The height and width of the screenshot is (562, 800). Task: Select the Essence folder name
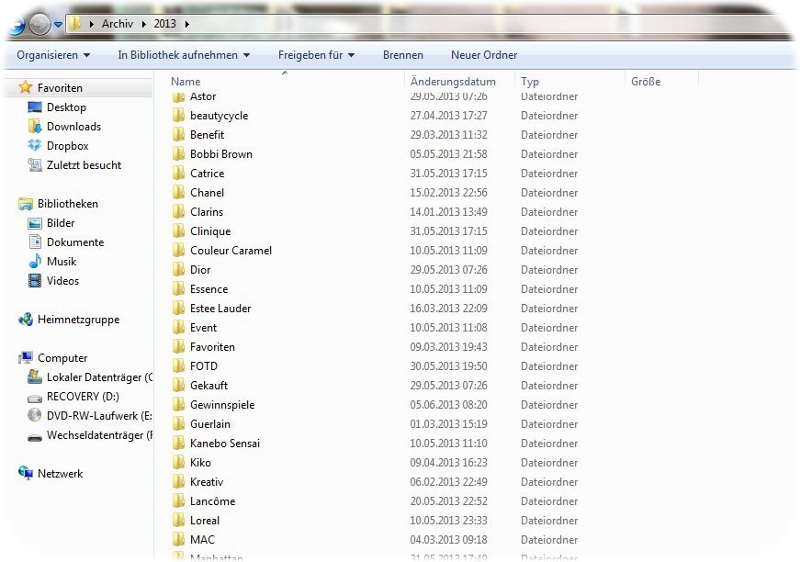pos(209,289)
